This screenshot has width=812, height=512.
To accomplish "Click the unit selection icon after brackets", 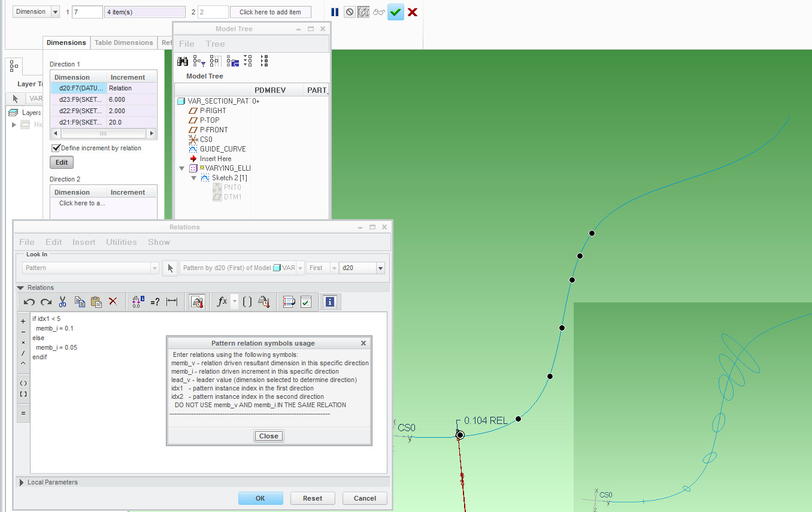I will pos(263,302).
